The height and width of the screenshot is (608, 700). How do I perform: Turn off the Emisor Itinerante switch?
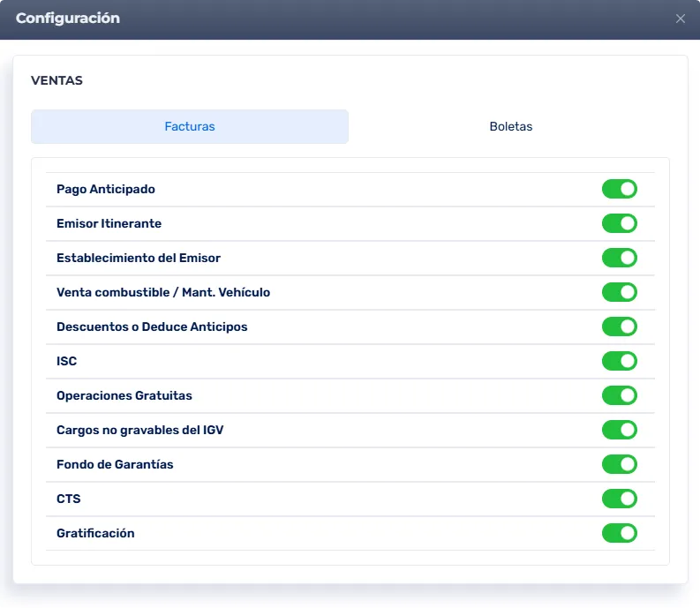coord(619,223)
